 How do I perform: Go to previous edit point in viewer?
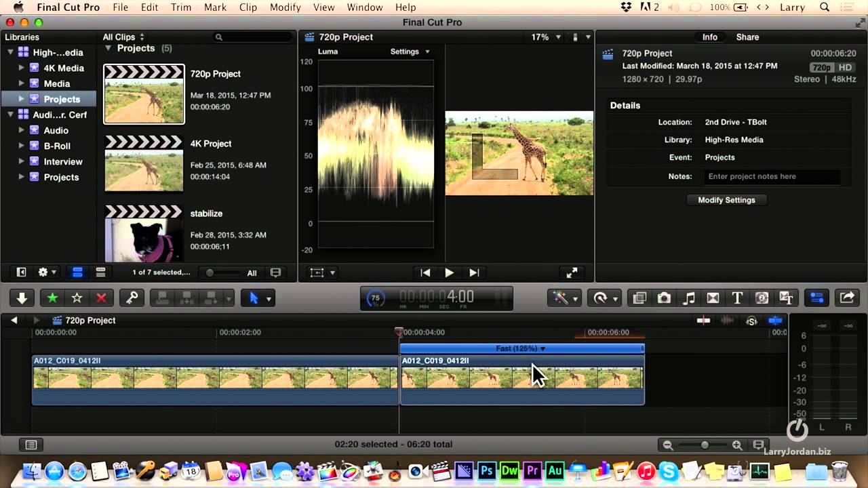[x=425, y=272]
